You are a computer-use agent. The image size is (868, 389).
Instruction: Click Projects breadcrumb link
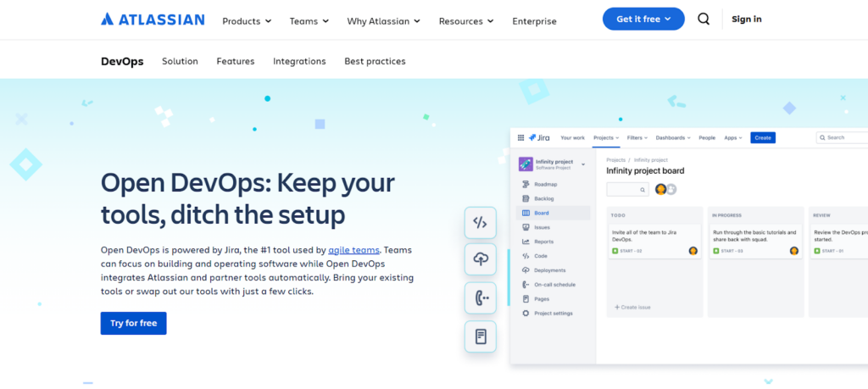coord(615,160)
